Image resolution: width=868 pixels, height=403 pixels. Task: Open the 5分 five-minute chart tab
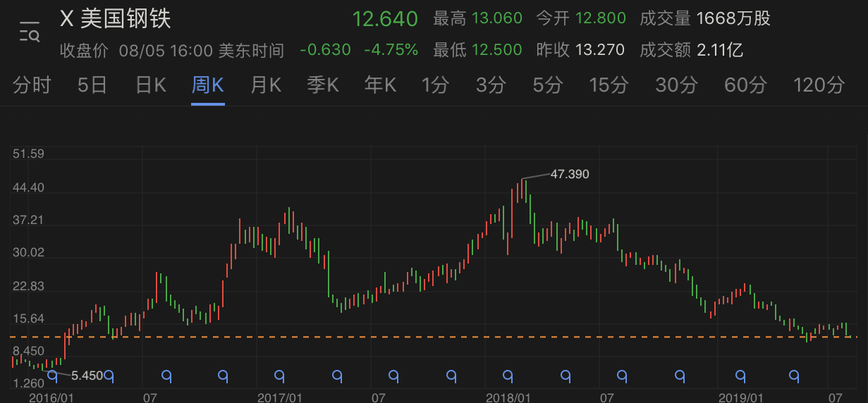[x=548, y=86]
